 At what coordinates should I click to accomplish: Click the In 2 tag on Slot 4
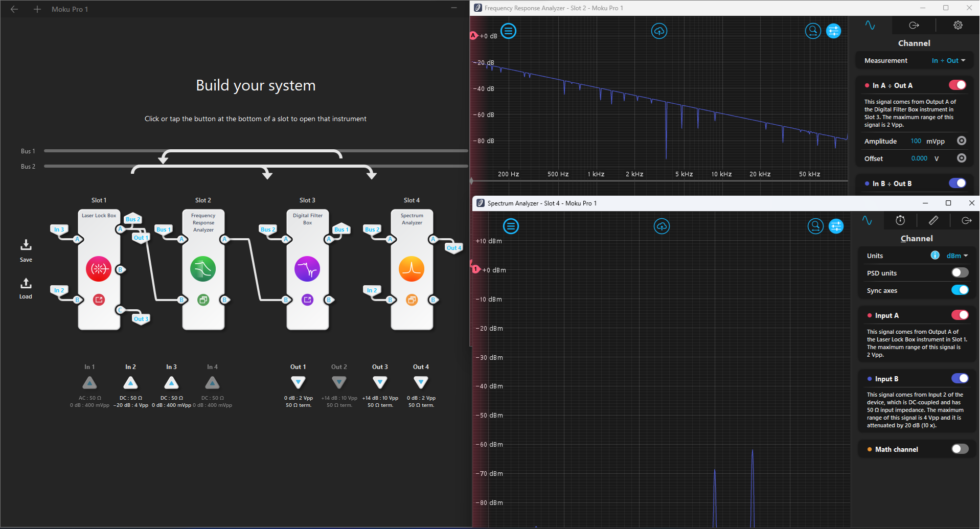[372, 290]
